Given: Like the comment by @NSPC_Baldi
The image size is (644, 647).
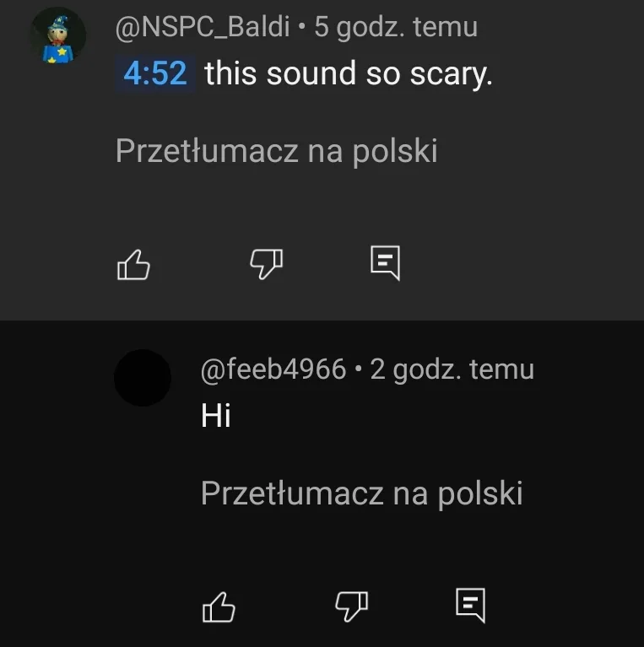Looking at the screenshot, I should point(133,266).
